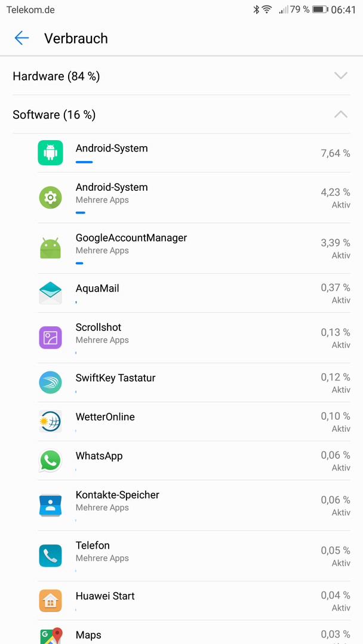The height and width of the screenshot is (644, 363).
Task: Tap the Hardware (84 %) header
Action: pyautogui.click(x=181, y=76)
